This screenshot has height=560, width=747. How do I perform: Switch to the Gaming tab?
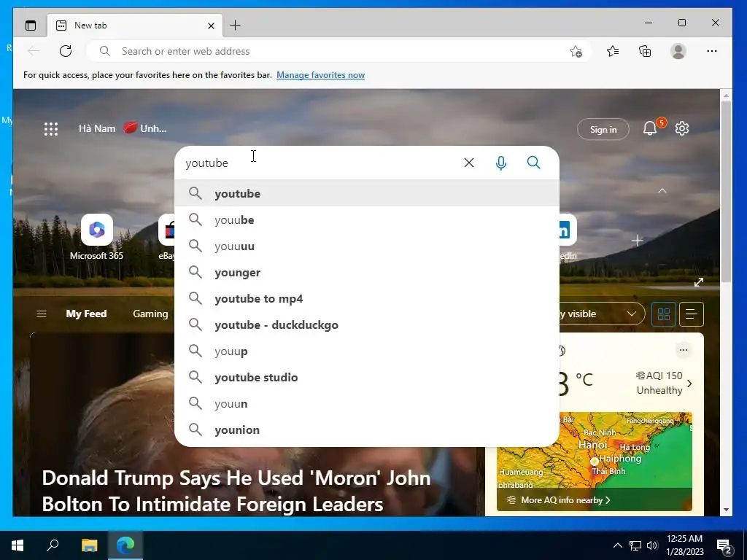tap(150, 314)
